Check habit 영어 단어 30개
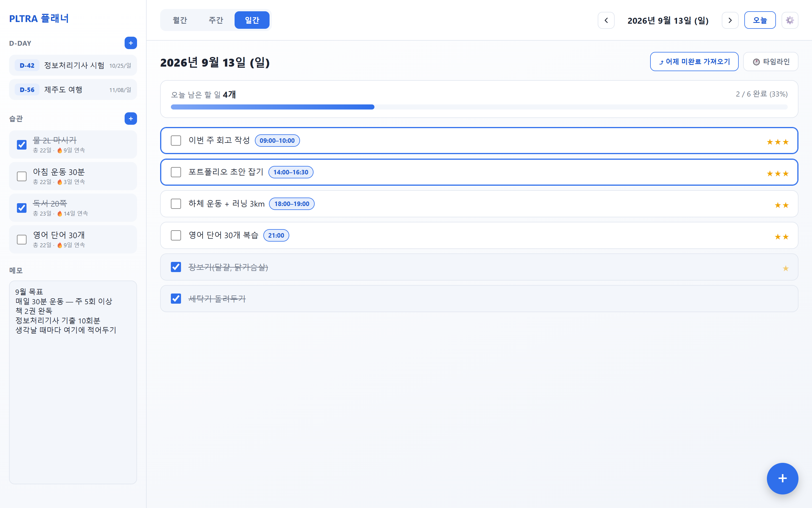This screenshot has width=812, height=508. click(x=22, y=240)
